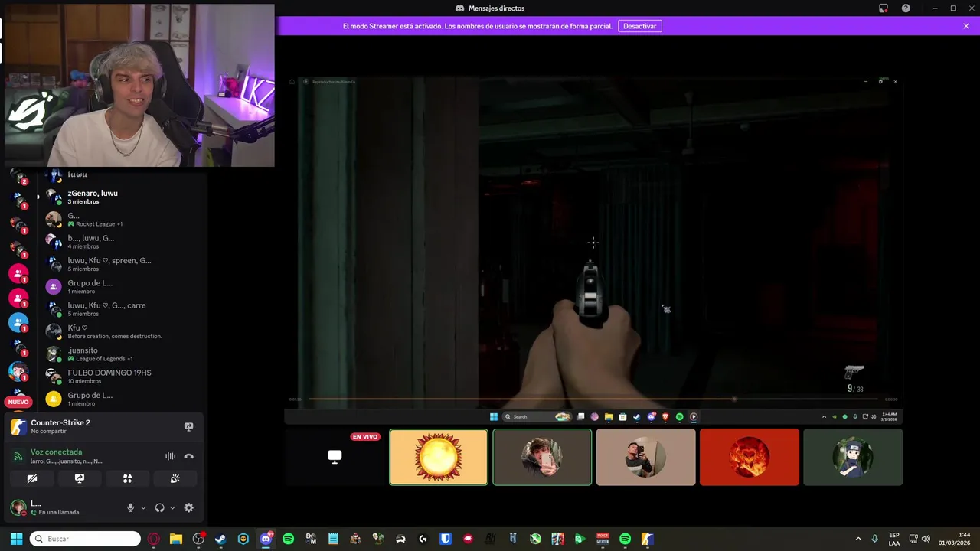Click the streamed video progress bar
The height and width of the screenshot is (551, 980).
(x=594, y=399)
